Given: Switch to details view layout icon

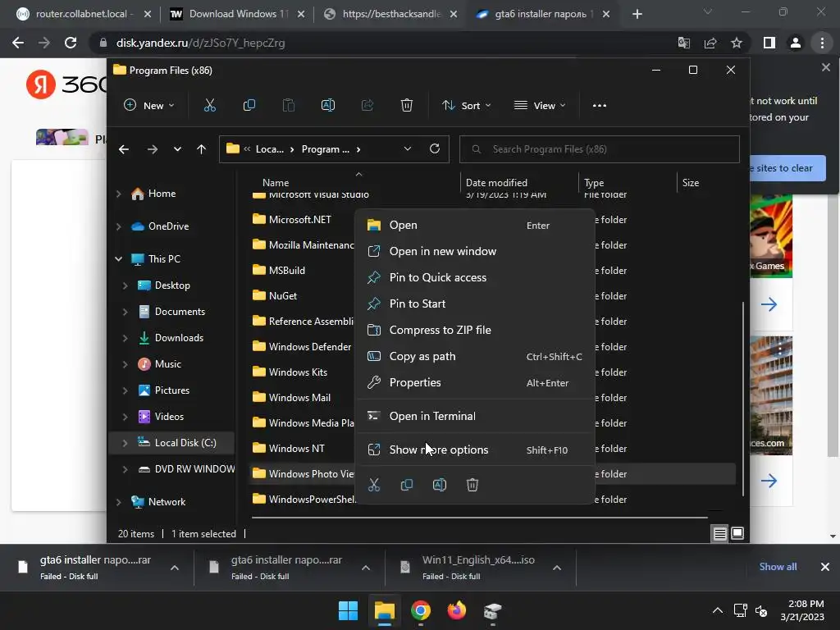Looking at the screenshot, I should point(719,533).
